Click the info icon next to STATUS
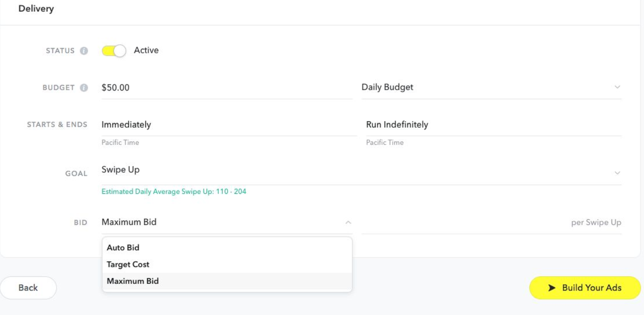The image size is (644, 315). (x=84, y=51)
